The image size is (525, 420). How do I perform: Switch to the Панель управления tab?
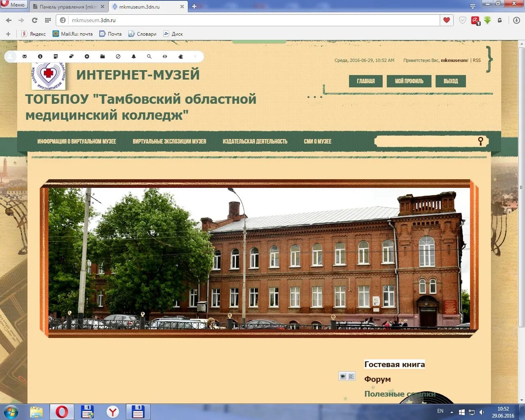coord(68,7)
